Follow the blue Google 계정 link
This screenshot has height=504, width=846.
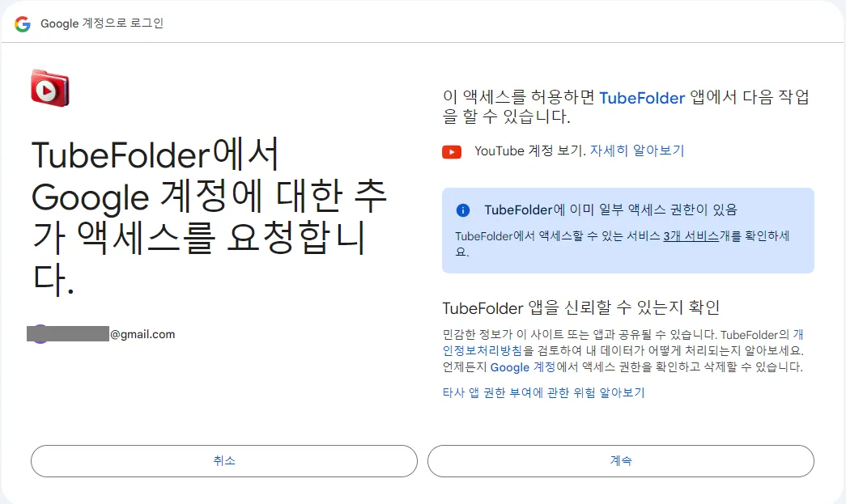pyautogui.click(x=523, y=367)
